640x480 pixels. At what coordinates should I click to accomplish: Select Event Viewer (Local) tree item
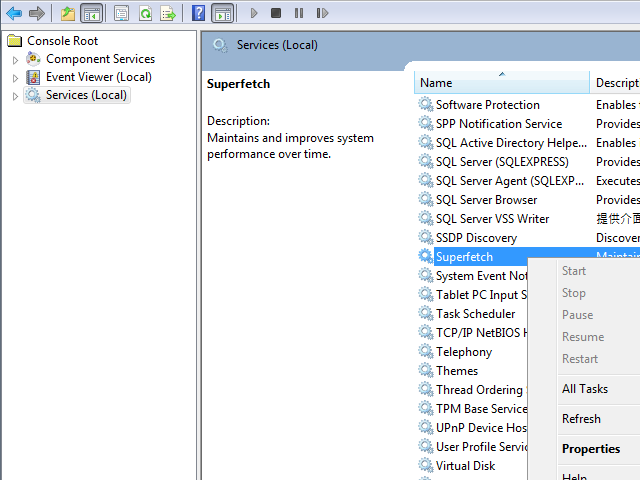point(99,77)
